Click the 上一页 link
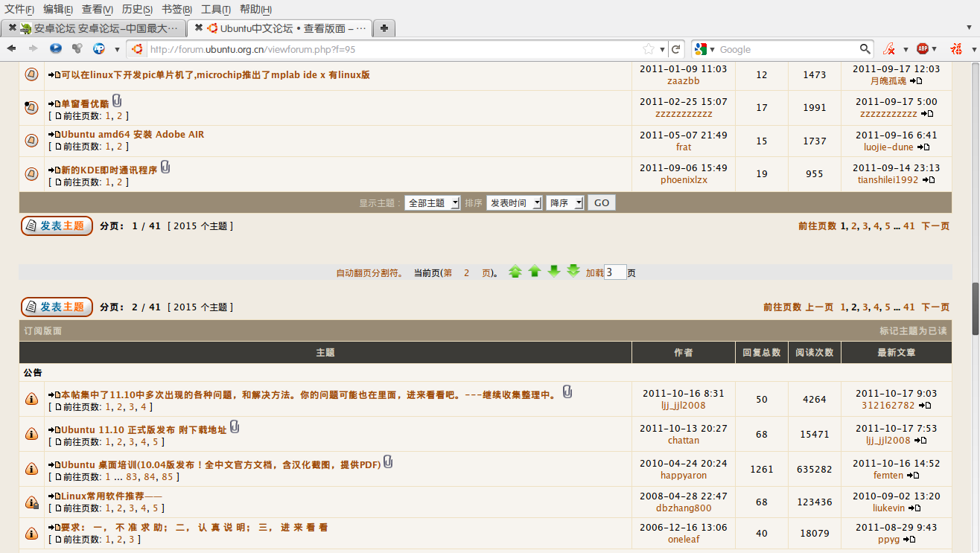This screenshot has height=553, width=980. [x=820, y=307]
